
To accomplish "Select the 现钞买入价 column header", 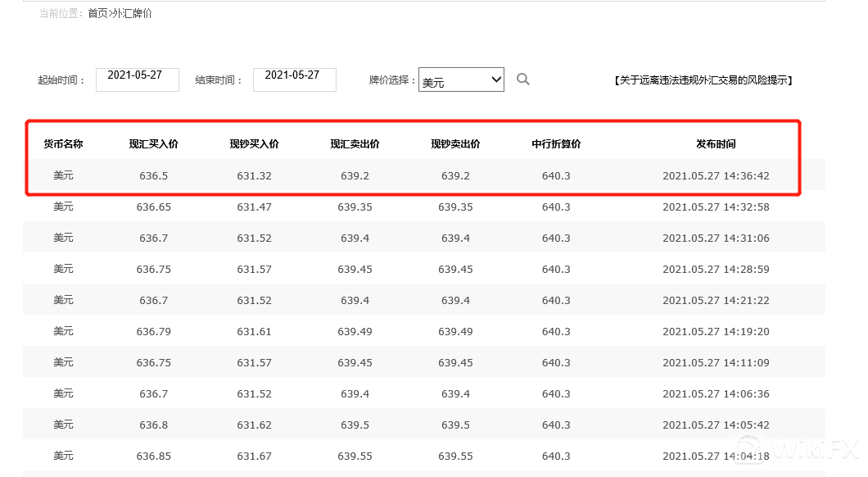I will point(254,144).
